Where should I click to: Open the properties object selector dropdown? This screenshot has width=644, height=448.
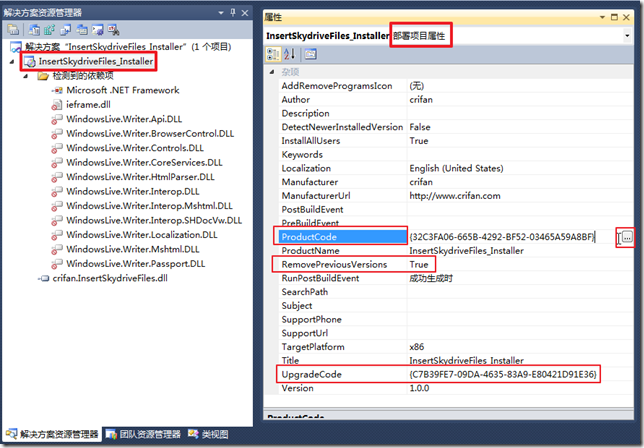pos(627,36)
